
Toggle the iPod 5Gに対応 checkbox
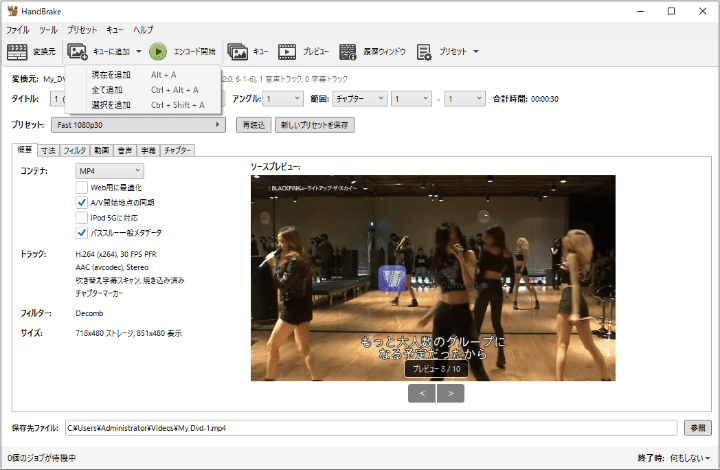(82, 217)
